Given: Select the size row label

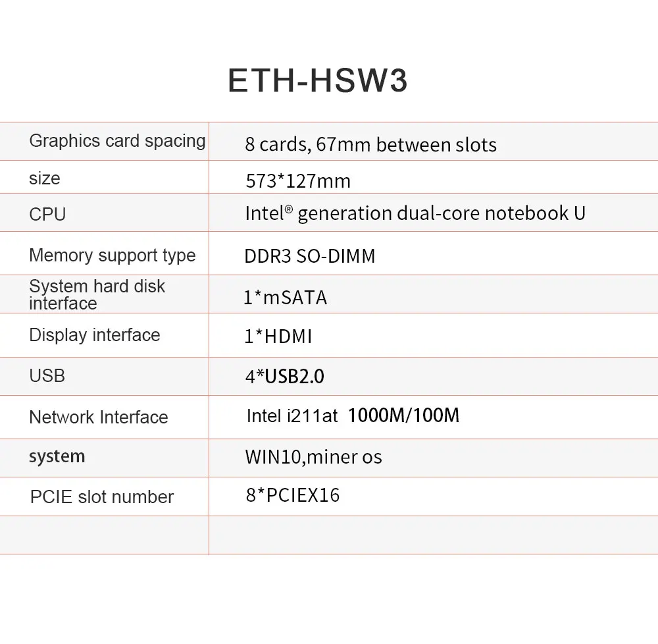Looking at the screenshot, I should point(45,179).
